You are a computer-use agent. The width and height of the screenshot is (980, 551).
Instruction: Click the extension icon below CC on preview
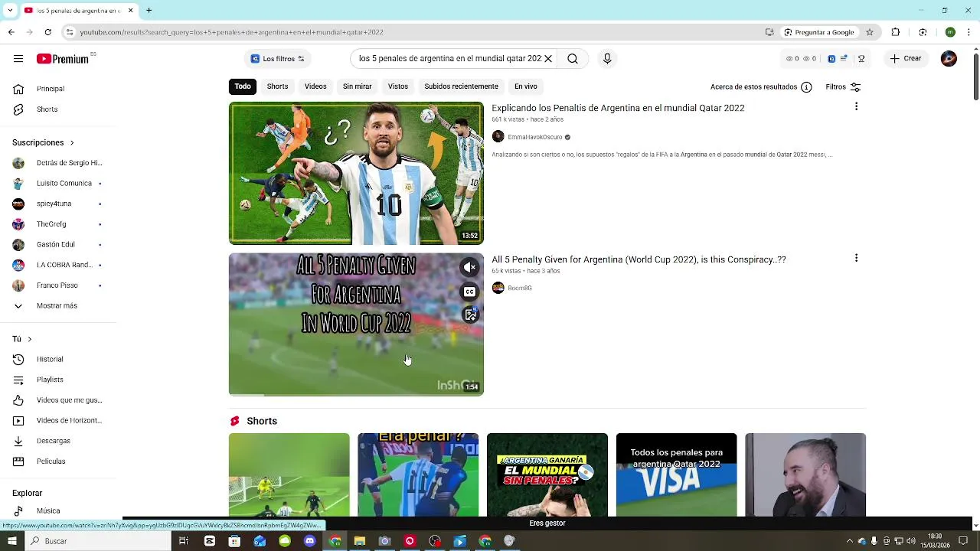[470, 315]
